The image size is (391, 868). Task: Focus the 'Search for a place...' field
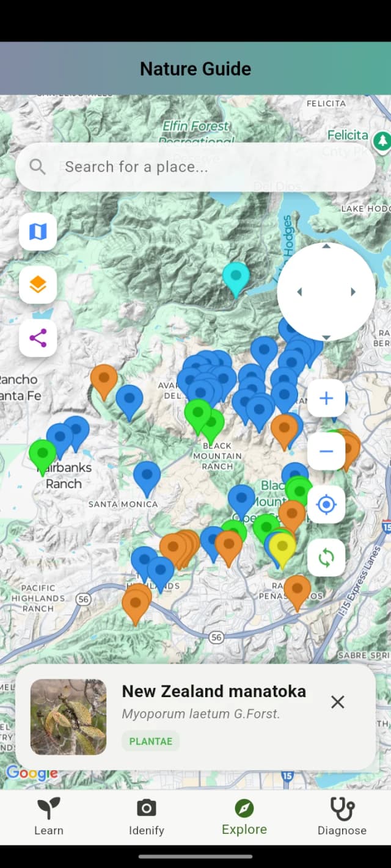point(195,167)
